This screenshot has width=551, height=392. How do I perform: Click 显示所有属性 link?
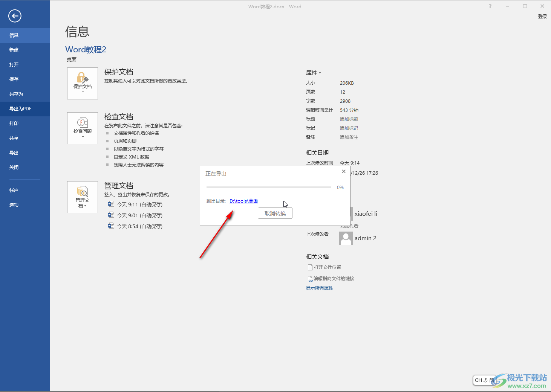point(320,288)
